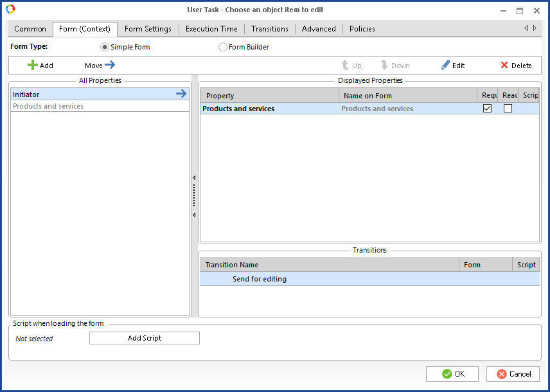Screen dimensions: 550x392
Task: Switch to the Transitions tab
Action: 270,29
